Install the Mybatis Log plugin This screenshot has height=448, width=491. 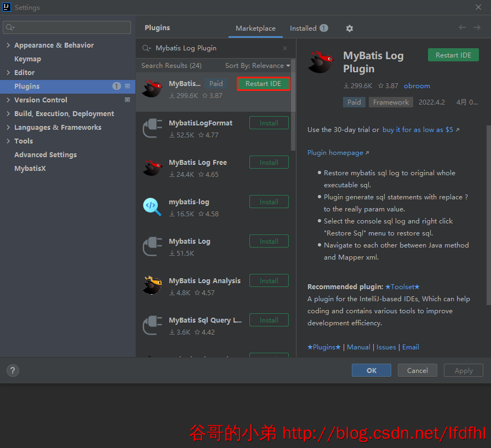[x=269, y=241]
